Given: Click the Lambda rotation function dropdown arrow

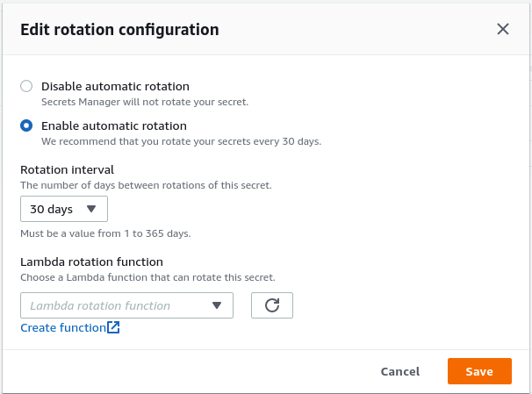Looking at the screenshot, I should point(217,305).
